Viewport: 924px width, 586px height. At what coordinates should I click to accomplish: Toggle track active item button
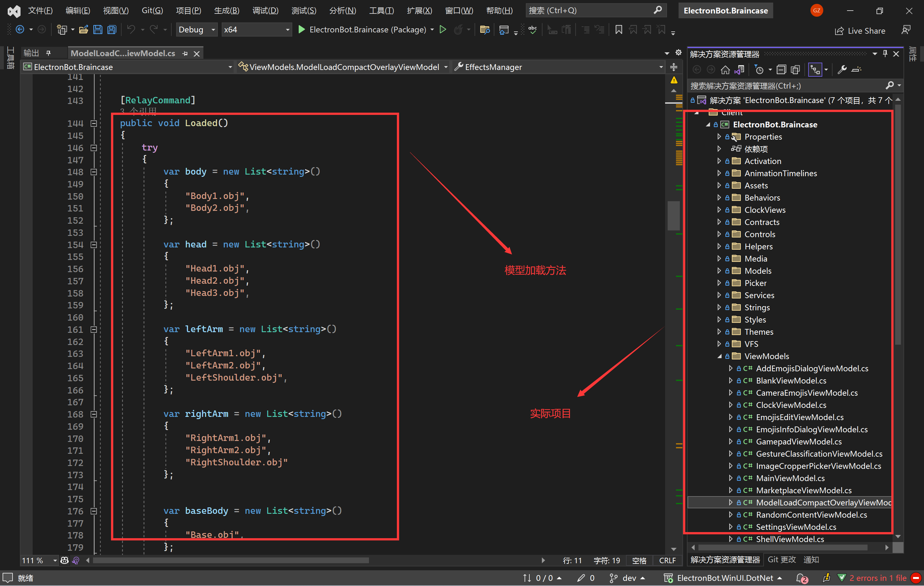coord(815,69)
